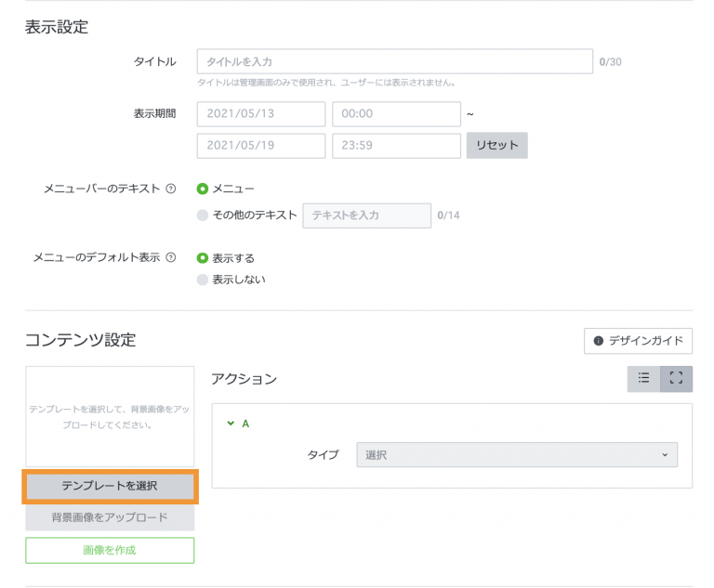Click the start date field 2021/05/13

[x=261, y=114]
